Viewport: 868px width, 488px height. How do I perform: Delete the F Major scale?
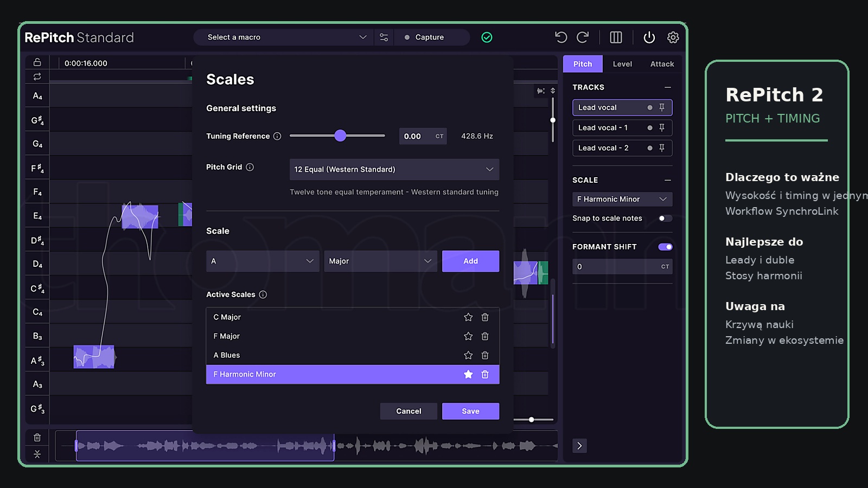tap(485, 336)
